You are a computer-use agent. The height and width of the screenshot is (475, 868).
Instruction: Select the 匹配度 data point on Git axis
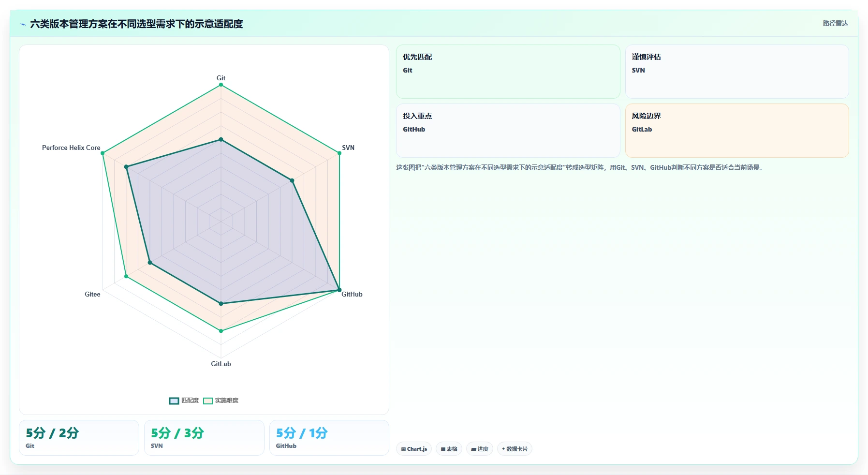coord(221,139)
